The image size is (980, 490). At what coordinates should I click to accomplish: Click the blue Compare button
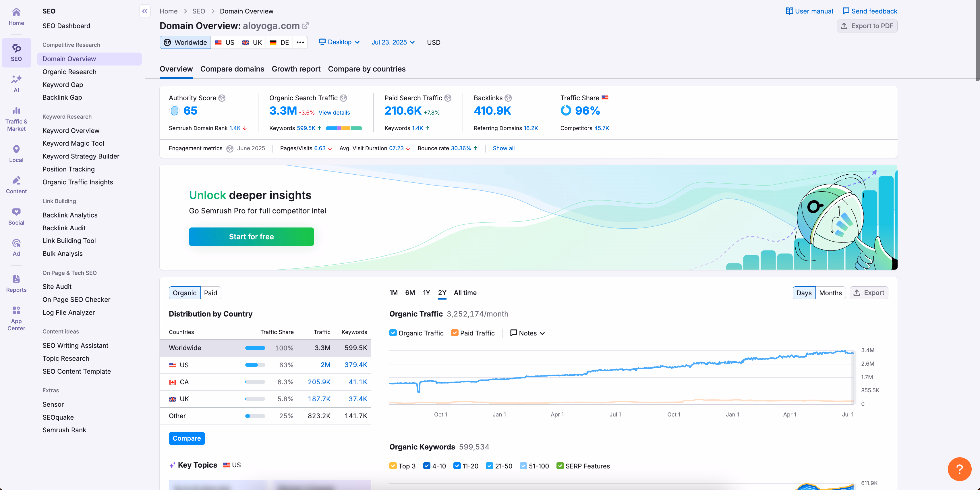coord(186,438)
